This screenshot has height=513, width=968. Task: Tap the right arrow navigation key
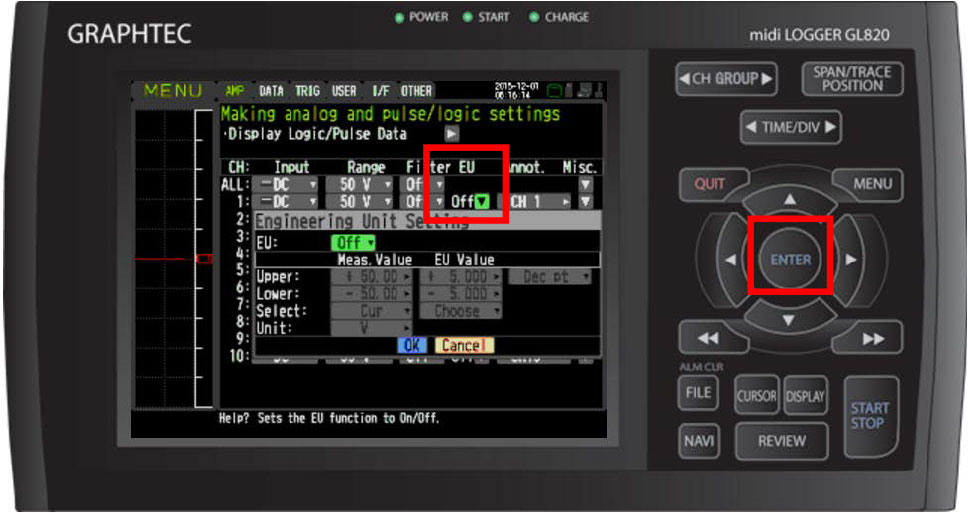coord(851,260)
